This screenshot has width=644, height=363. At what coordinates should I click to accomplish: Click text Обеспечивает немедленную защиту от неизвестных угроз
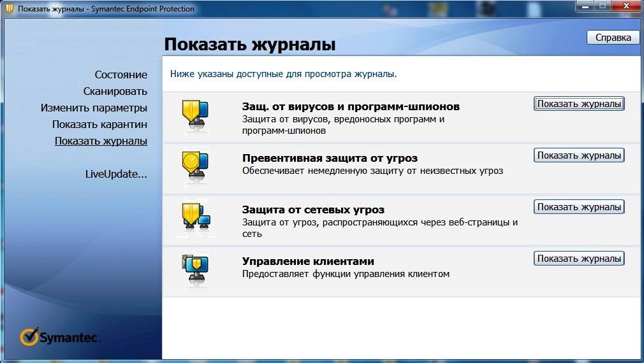point(372,171)
